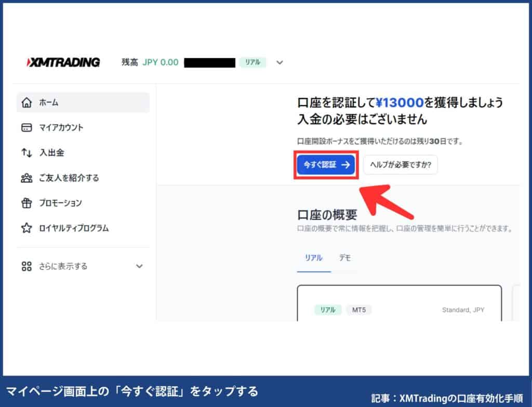The image size is (532, 407).
Task: Click the リアル tag on account card
Action: pos(328,309)
